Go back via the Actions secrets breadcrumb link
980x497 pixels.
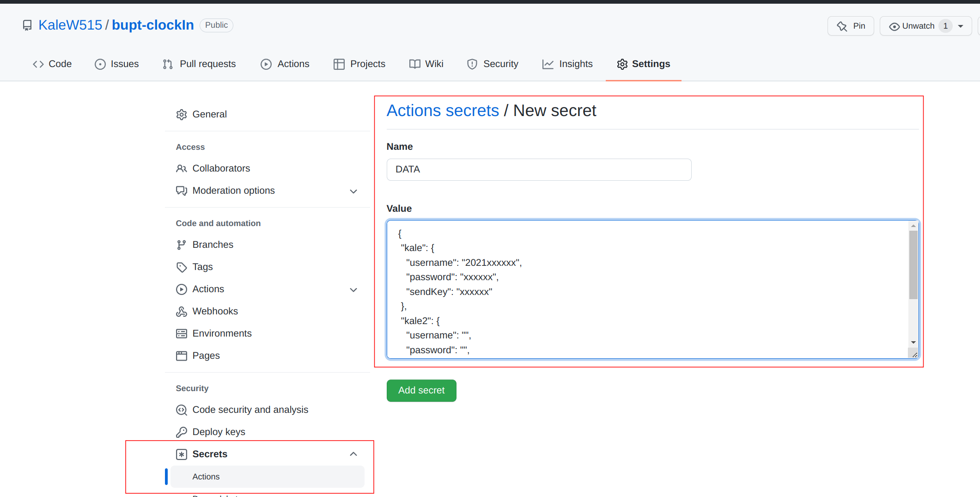tap(443, 110)
